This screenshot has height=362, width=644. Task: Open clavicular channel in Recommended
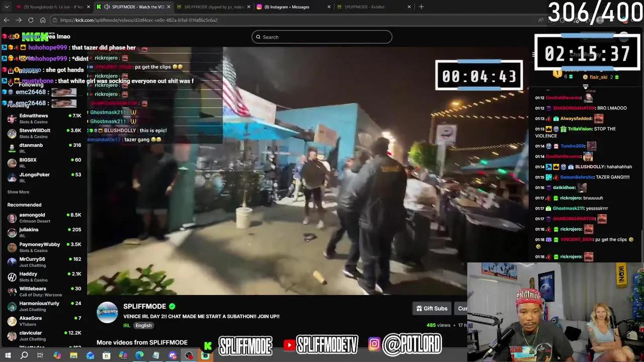(x=44, y=336)
